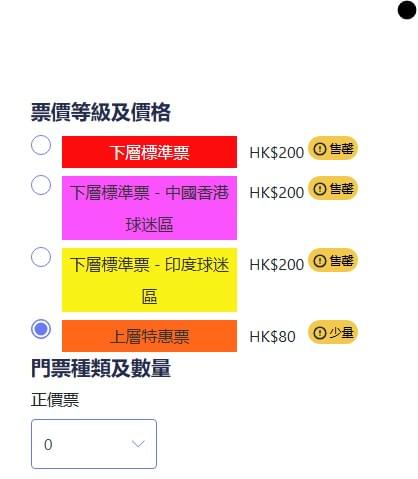Click the sold-out info icon for 下層標準票

pyautogui.click(x=320, y=149)
